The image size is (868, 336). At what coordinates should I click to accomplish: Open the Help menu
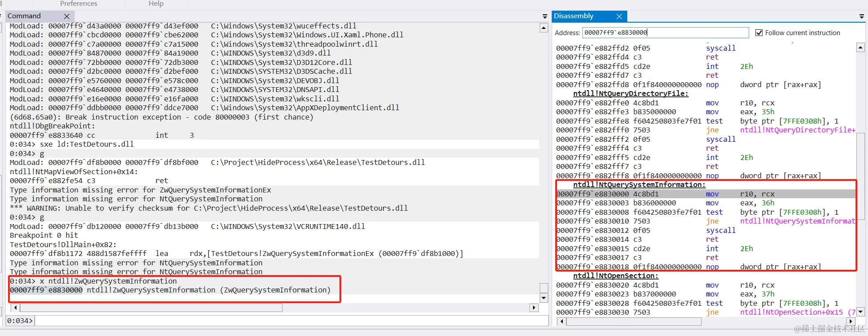(x=156, y=4)
